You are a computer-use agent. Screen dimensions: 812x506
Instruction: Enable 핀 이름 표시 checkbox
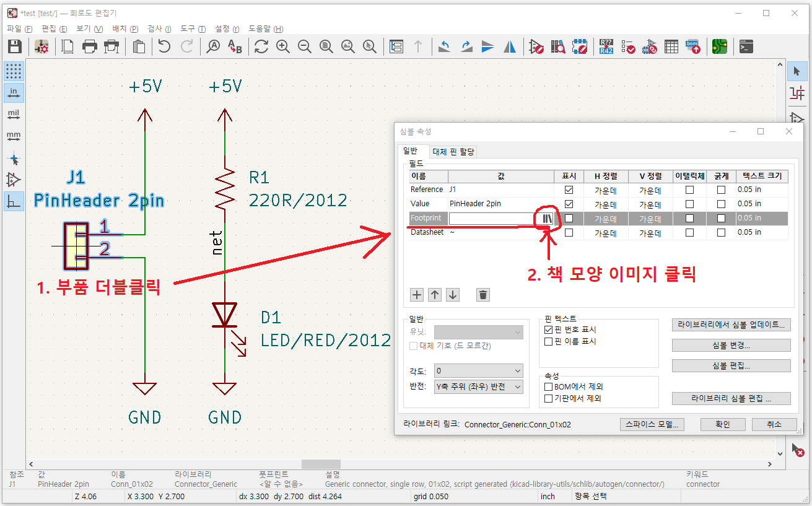pyautogui.click(x=548, y=341)
